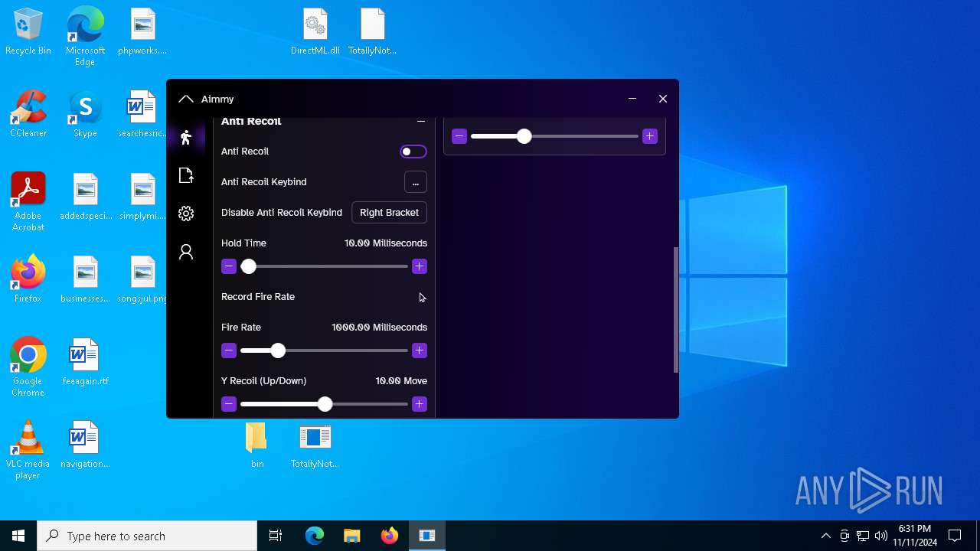980x551 pixels.
Task: Click plus button on right panel slider
Action: click(650, 136)
